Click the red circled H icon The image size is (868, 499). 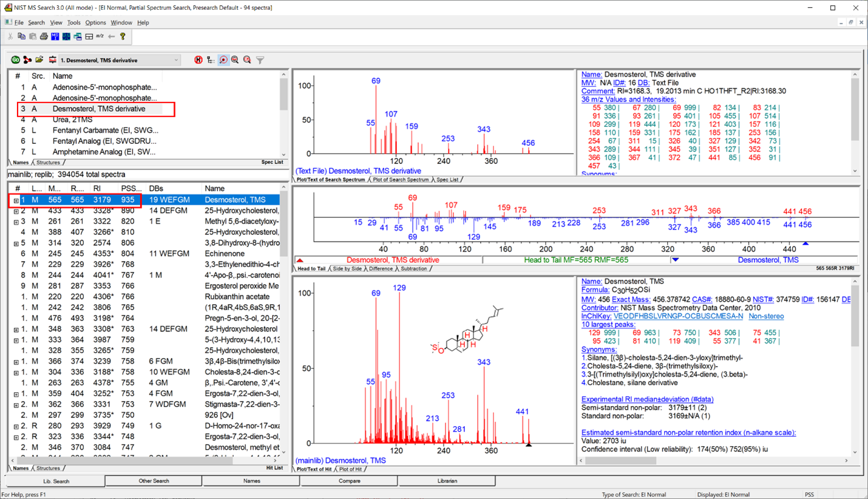(x=198, y=60)
